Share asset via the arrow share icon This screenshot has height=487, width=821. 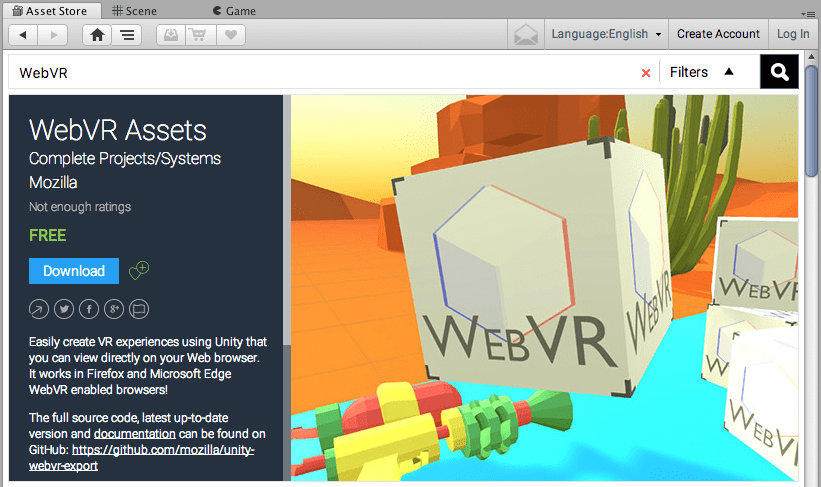(x=39, y=309)
